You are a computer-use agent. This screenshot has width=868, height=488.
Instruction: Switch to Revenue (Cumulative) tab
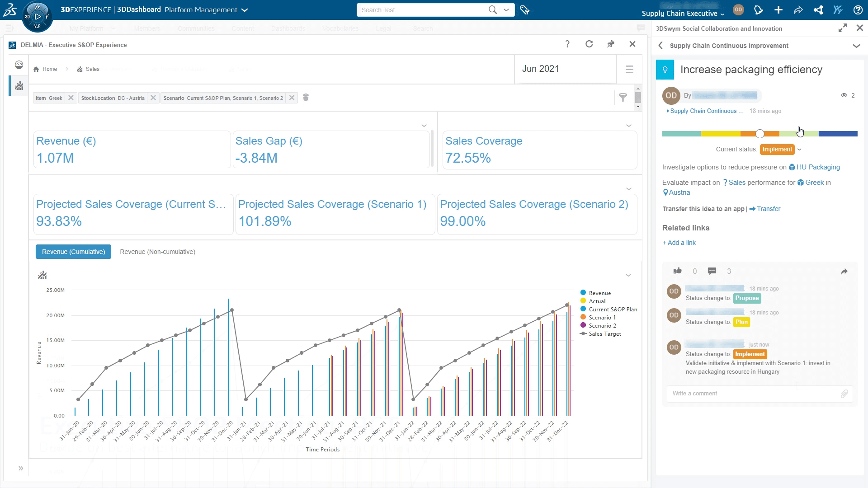(x=73, y=252)
